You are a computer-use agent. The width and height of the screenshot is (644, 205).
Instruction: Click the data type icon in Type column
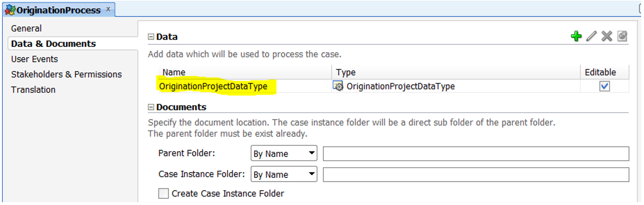click(x=338, y=86)
